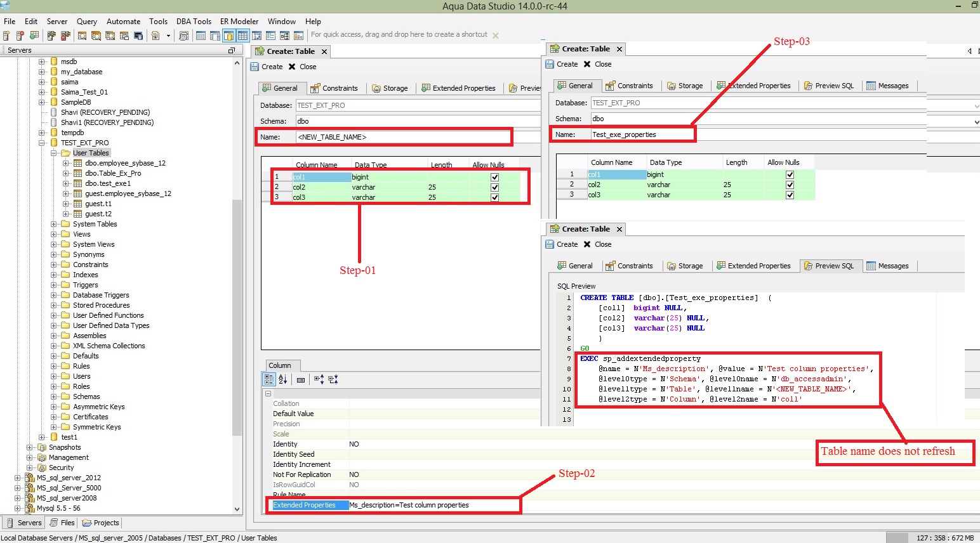The width and height of the screenshot is (980, 543).
Task: Select the guest.t1 table in the tree
Action: (98, 204)
